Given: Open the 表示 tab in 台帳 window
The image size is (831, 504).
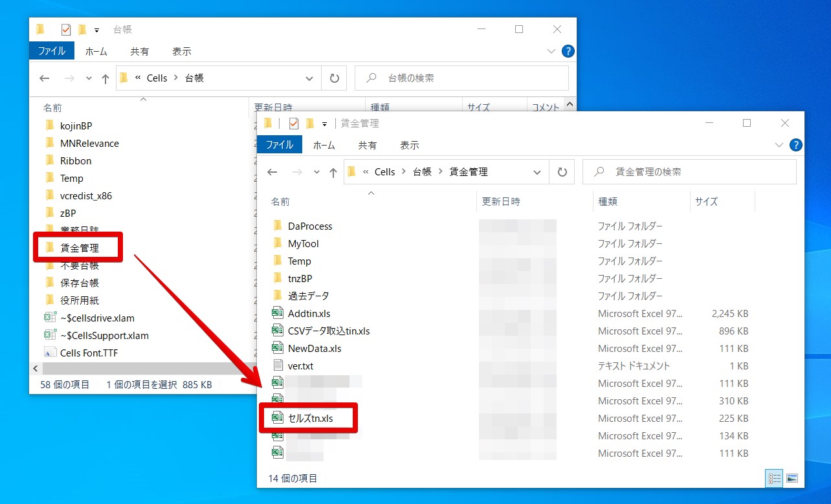Looking at the screenshot, I should (182, 51).
